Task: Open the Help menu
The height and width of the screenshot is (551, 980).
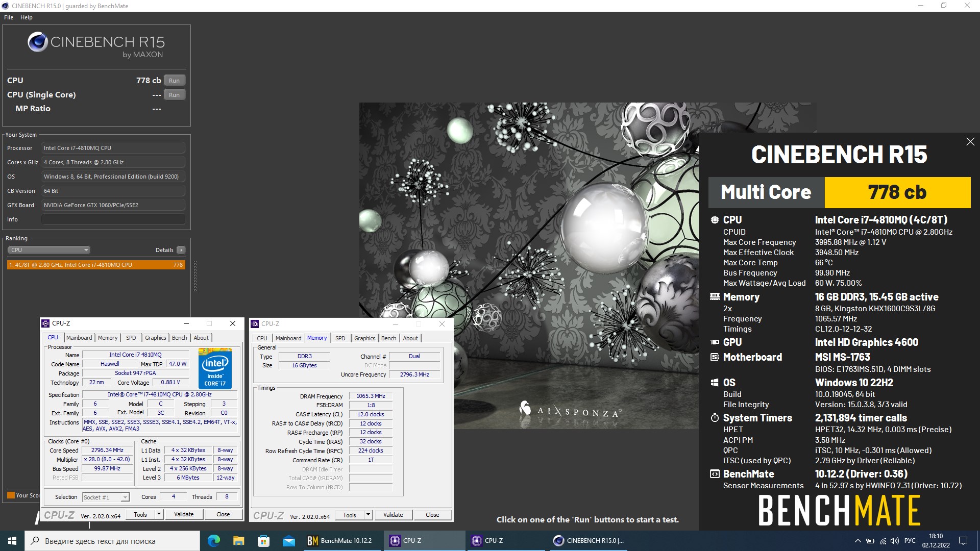Action: tap(27, 17)
